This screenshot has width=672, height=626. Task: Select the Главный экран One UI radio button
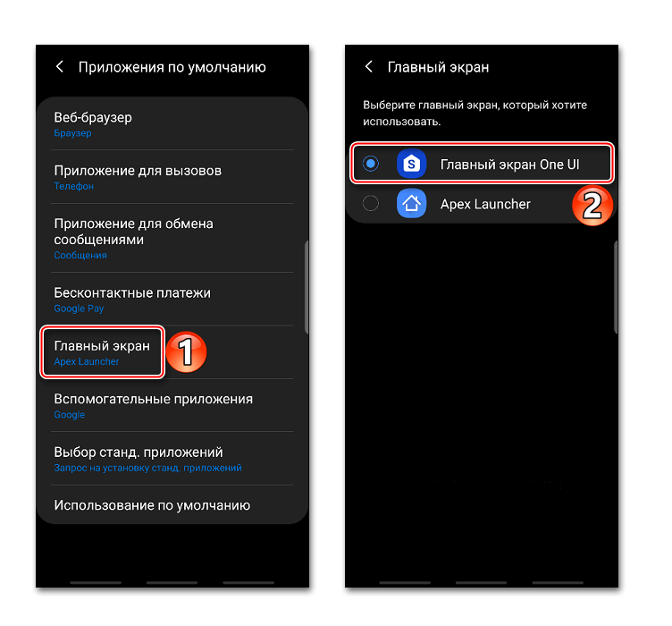pos(371,164)
